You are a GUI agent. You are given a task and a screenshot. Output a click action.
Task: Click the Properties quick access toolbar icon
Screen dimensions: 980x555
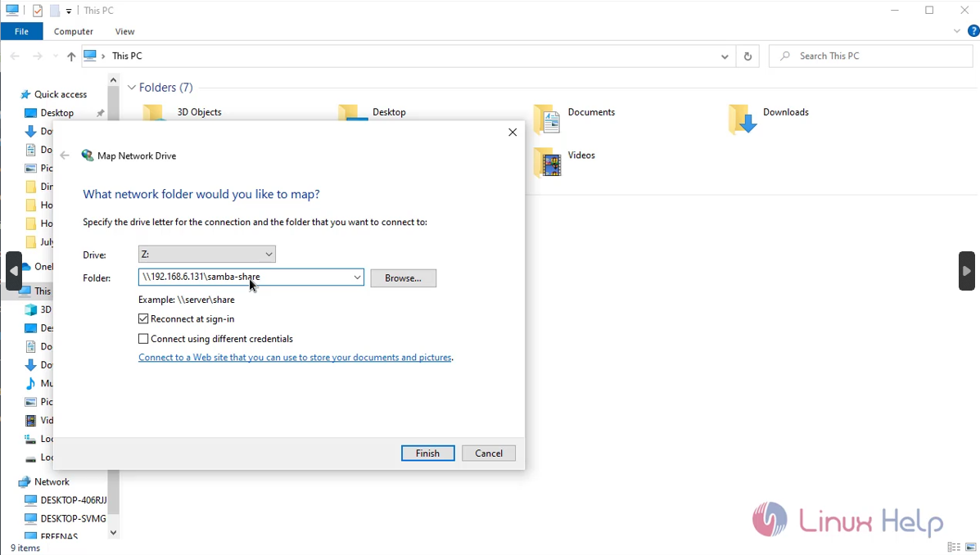coord(38,11)
